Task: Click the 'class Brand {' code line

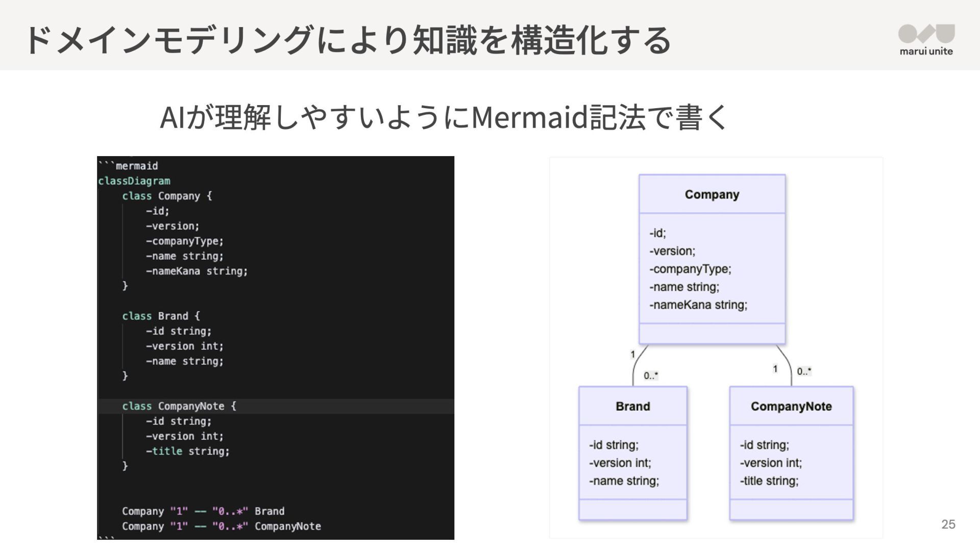Action: click(161, 316)
